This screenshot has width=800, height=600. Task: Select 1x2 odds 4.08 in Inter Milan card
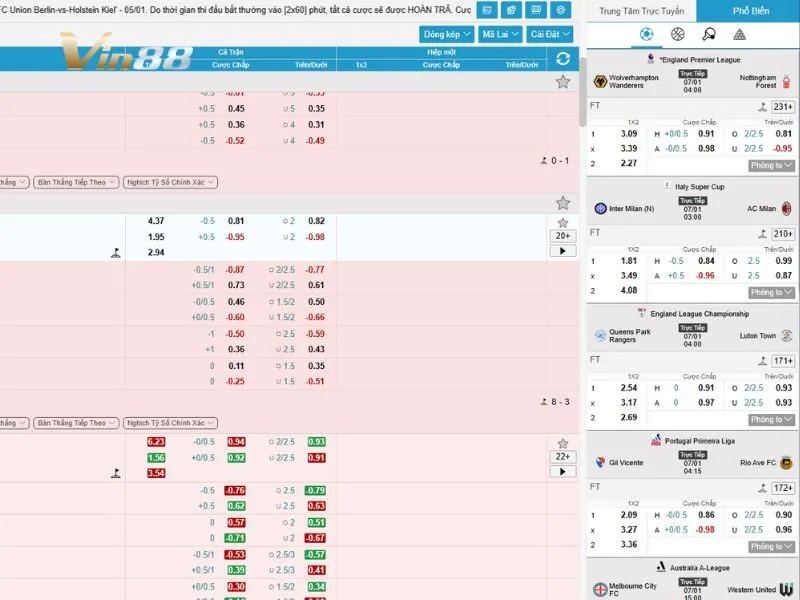[629, 290]
